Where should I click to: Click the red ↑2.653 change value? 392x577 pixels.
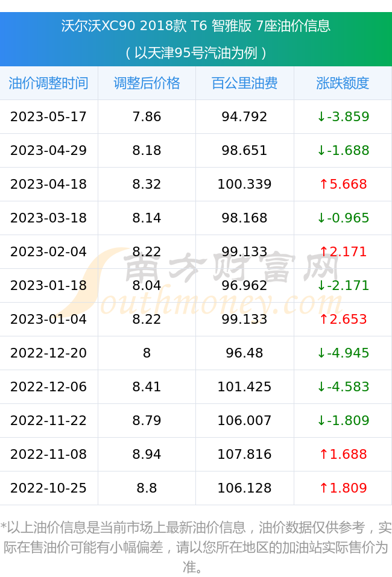(343, 319)
